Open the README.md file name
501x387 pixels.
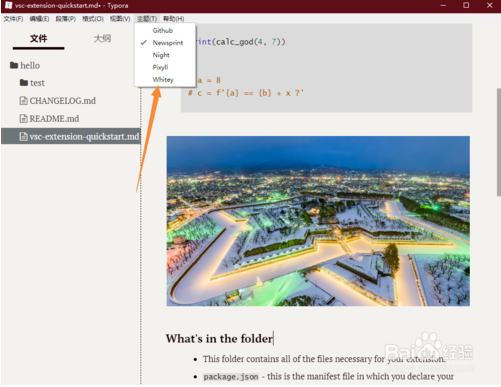(x=54, y=119)
